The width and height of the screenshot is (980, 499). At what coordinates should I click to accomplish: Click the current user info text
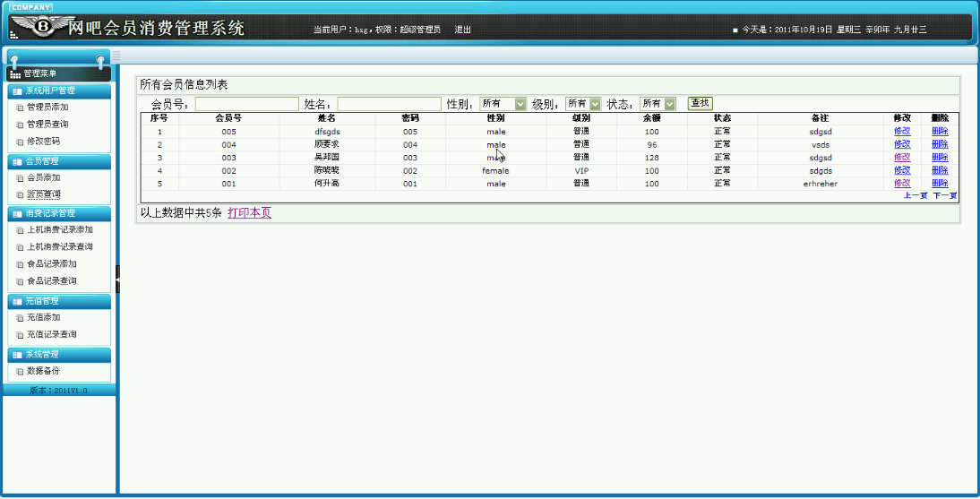(377, 30)
